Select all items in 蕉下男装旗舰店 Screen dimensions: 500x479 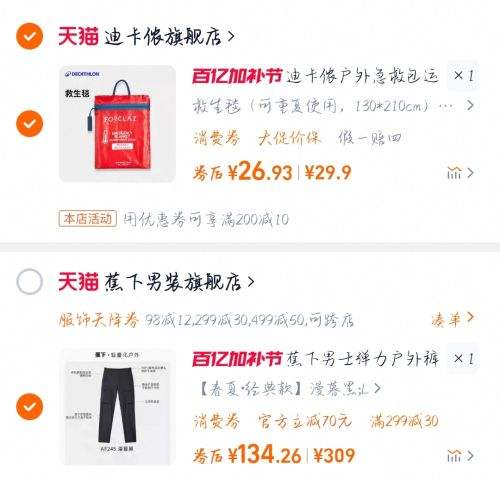pos(30,282)
